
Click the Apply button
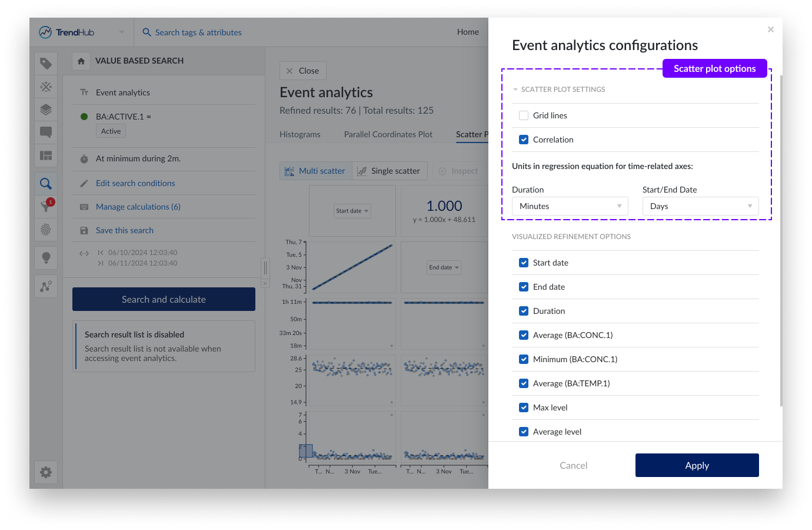697,465
